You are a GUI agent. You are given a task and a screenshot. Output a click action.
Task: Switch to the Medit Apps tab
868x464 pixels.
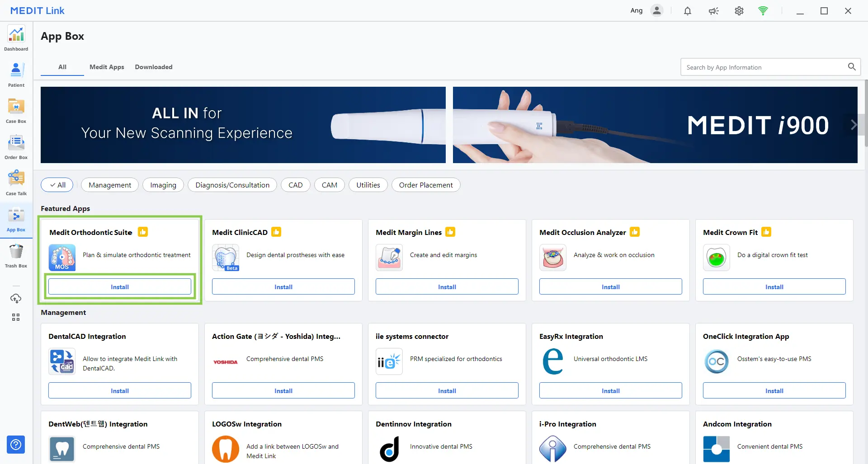pos(107,67)
